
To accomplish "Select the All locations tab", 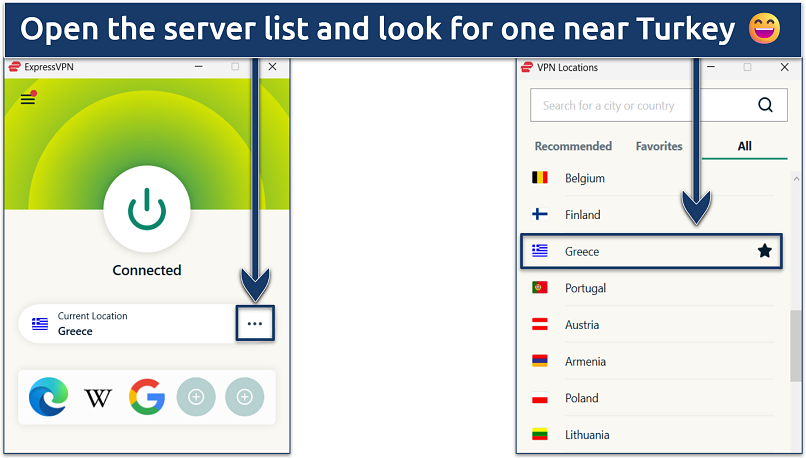I will pos(745,146).
